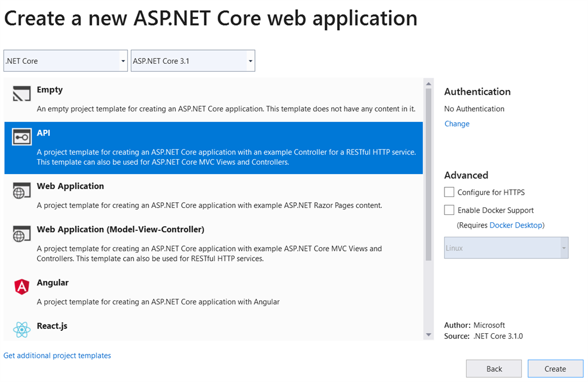Go back with the Back button
Image resolution: width=588 pixels, height=382 pixels.
tap(494, 369)
